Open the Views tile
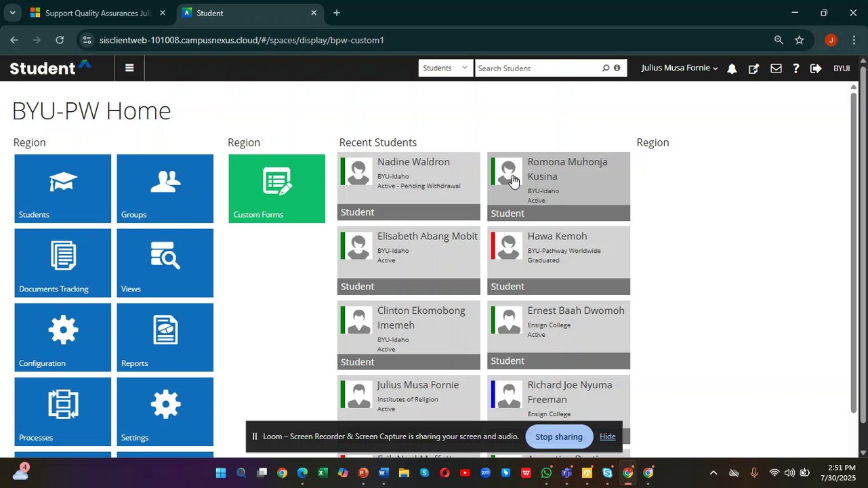 (165, 263)
